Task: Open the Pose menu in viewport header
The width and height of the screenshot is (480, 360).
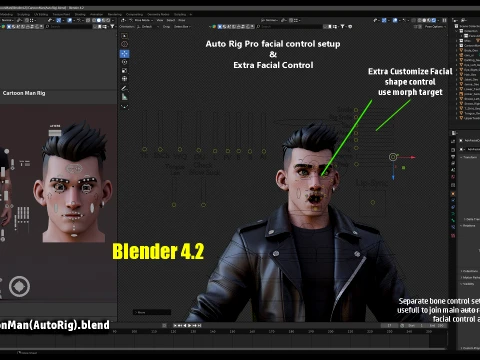Action: [182, 20]
